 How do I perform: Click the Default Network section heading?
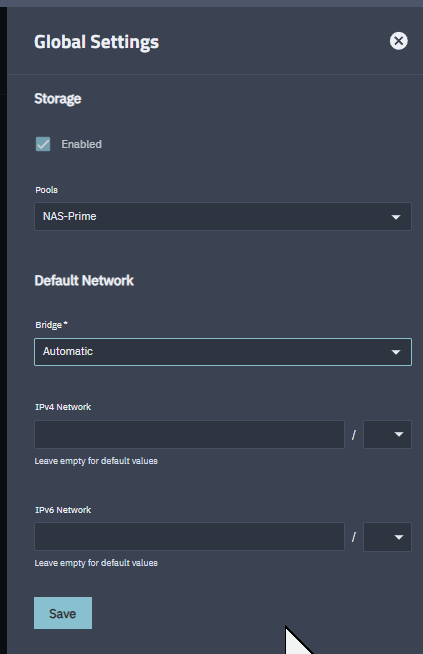pyautogui.click(x=84, y=281)
